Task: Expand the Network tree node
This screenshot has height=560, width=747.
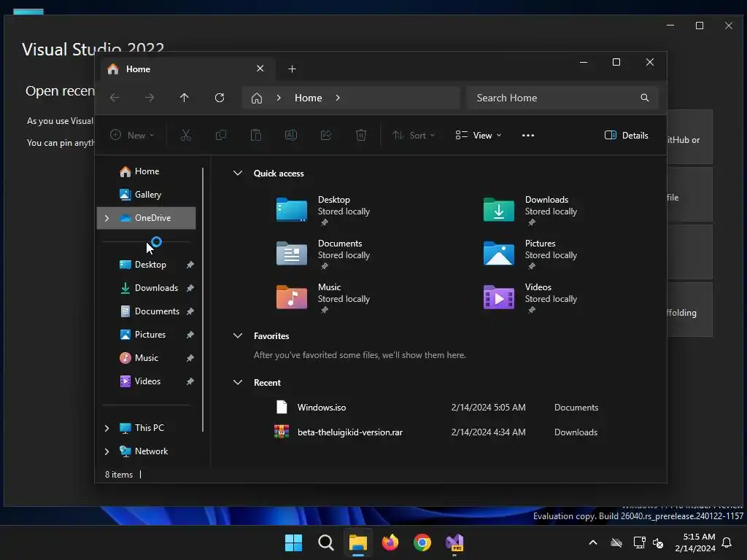Action: [x=107, y=451]
